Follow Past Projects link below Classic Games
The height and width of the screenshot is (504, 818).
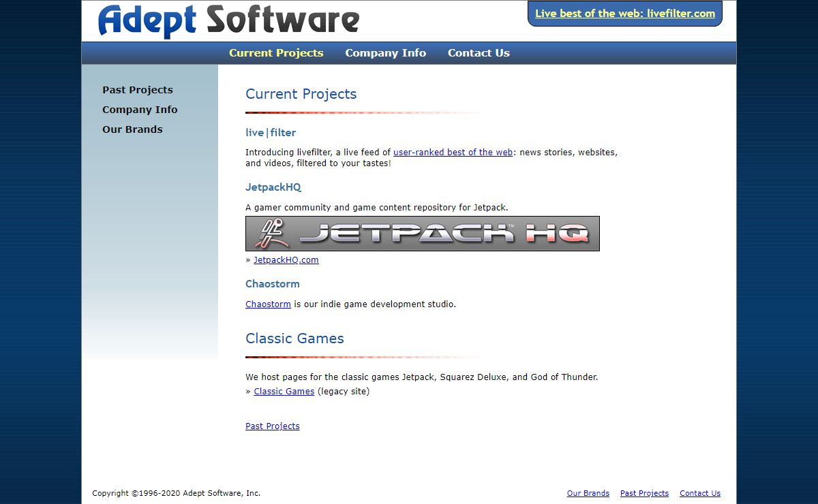(272, 426)
